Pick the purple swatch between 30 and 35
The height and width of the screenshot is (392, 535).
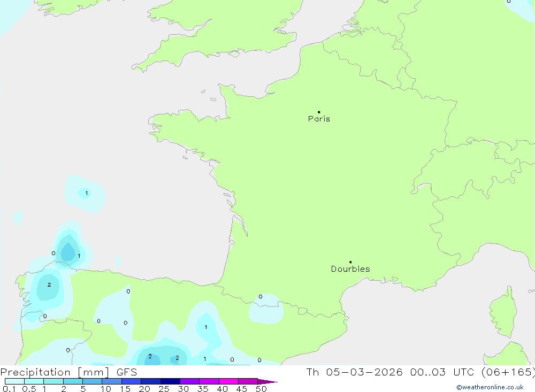190,381
